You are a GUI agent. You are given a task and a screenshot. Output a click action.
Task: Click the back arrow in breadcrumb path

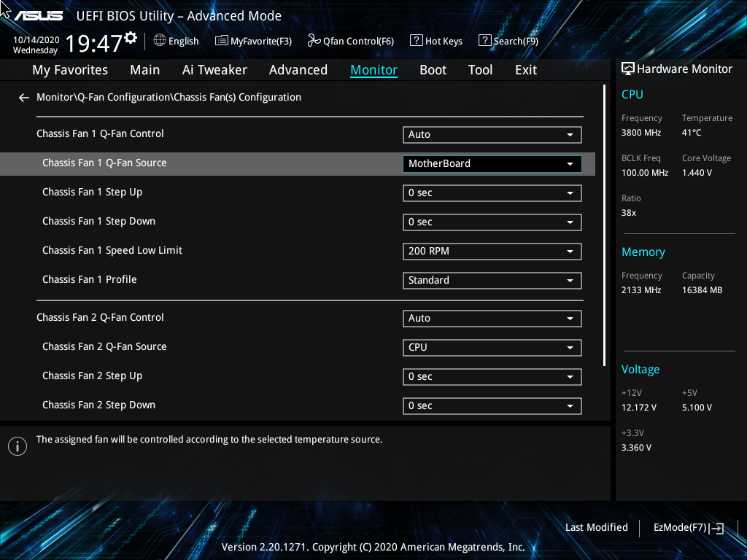click(24, 98)
